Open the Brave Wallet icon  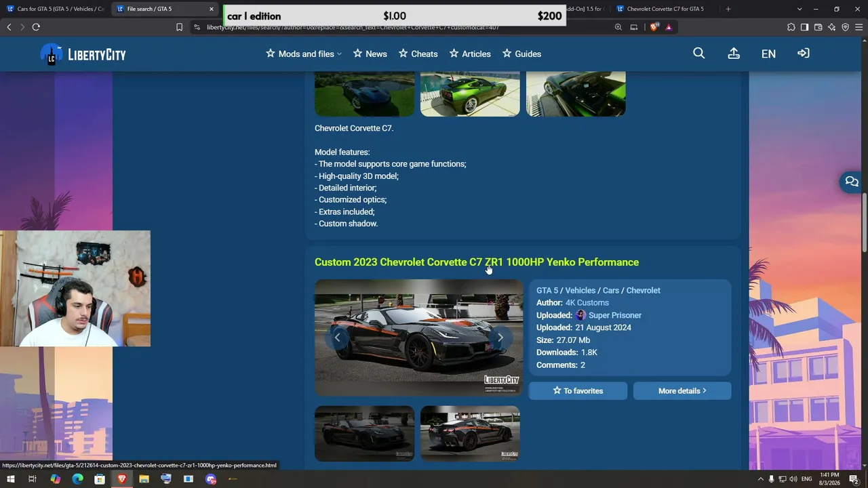coord(818,27)
